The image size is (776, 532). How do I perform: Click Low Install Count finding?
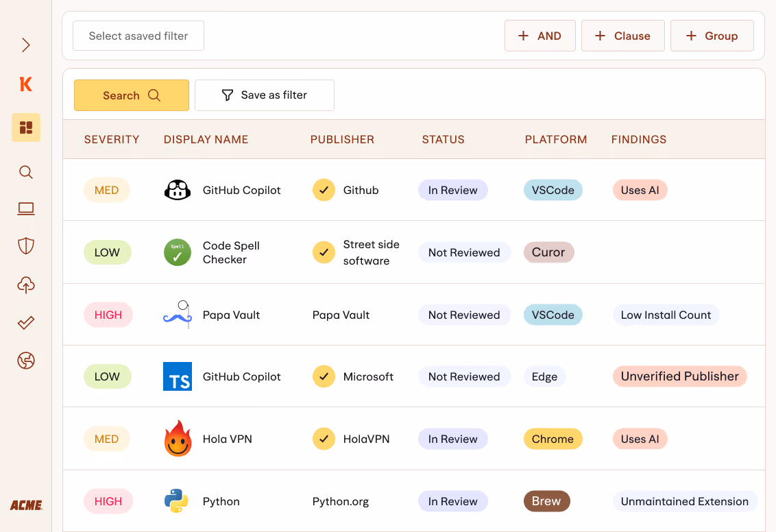tap(666, 315)
